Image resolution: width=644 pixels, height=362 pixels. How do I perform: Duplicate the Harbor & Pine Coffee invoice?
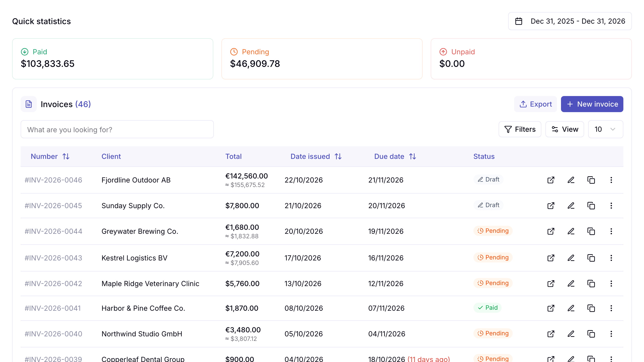click(x=591, y=308)
